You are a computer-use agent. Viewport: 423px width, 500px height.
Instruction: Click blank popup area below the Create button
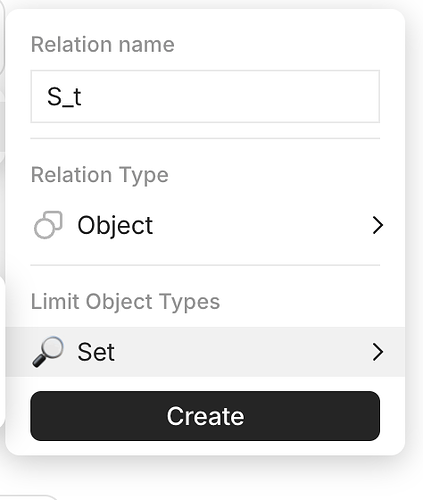coord(205,448)
